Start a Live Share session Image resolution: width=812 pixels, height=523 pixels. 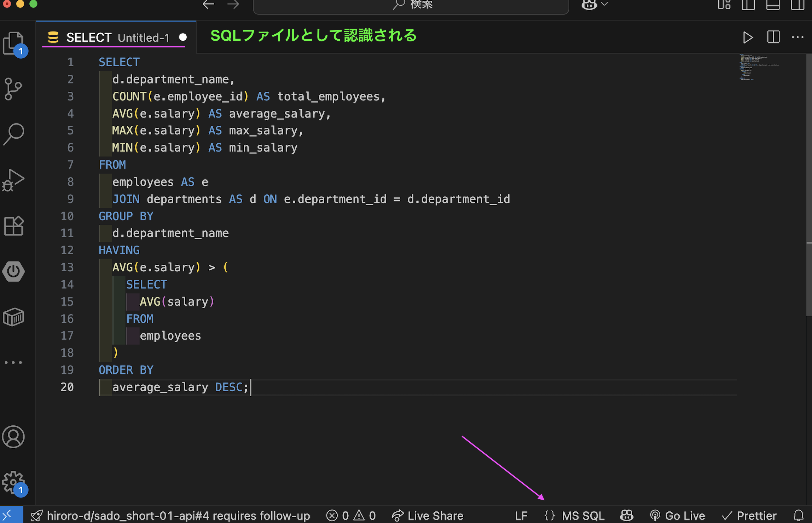(x=427, y=516)
